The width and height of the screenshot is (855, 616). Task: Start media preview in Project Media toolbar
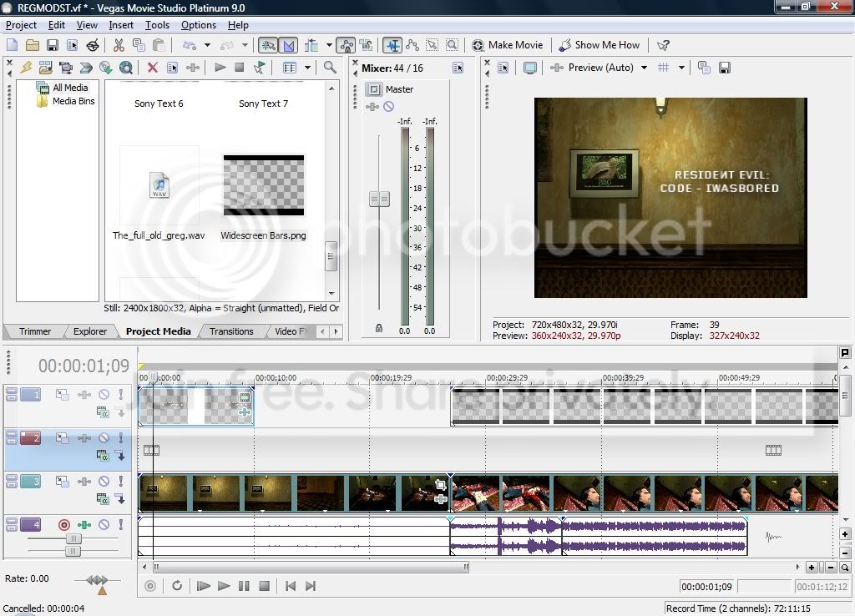(x=220, y=68)
